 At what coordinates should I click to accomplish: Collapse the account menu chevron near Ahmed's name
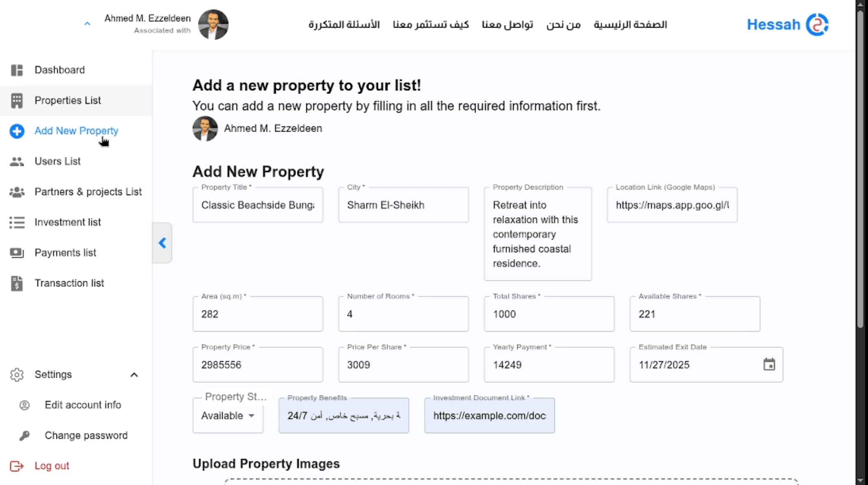(87, 24)
